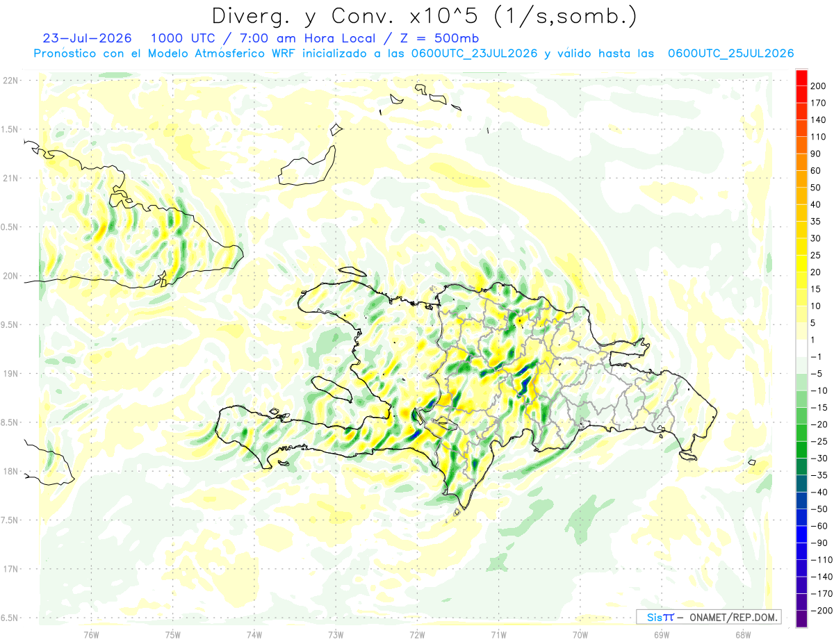The height and width of the screenshot is (644, 834).
Task: Click the '20N' latitude label
Action: [10, 276]
